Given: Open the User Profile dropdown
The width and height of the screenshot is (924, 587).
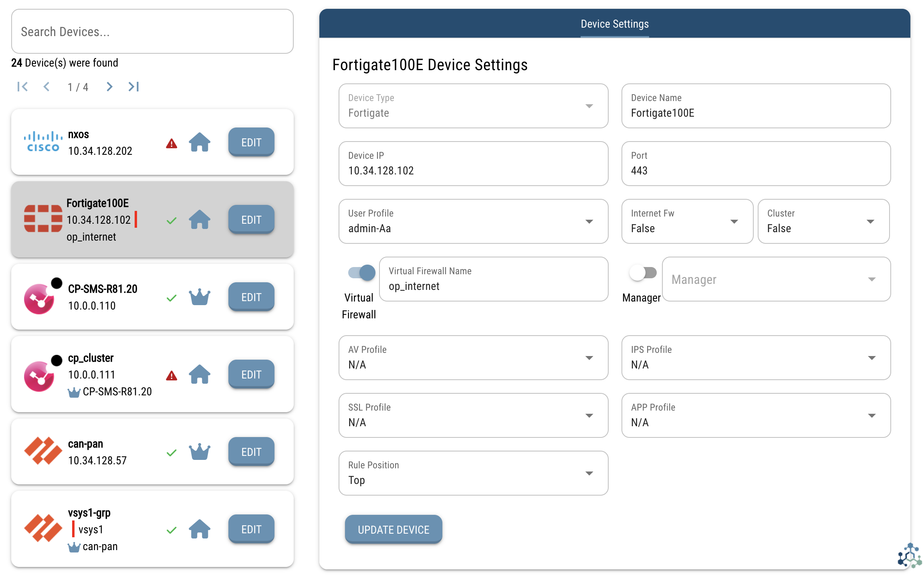Looking at the screenshot, I should (x=473, y=221).
